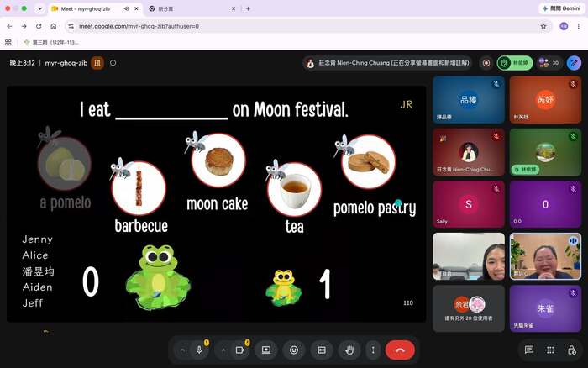
Task: Toggle the camera button in Meet controls
Action: (240, 350)
